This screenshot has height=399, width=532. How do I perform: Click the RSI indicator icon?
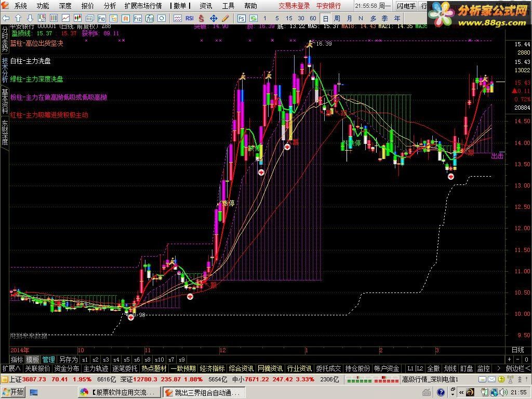[189, 18]
